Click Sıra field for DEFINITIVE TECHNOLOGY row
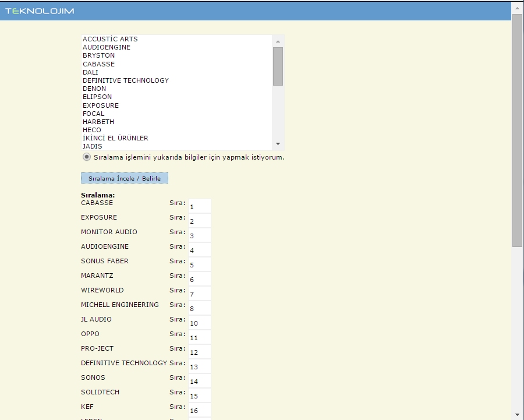The height and width of the screenshot is (420, 524). point(200,366)
